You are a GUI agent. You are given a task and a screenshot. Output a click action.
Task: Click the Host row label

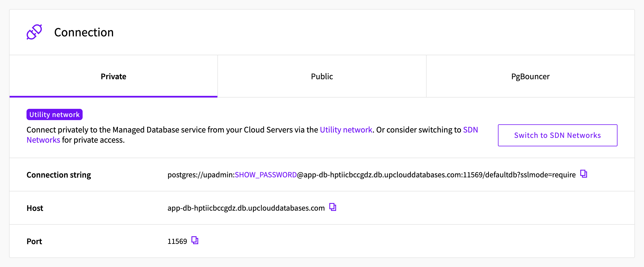coord(35,208)
